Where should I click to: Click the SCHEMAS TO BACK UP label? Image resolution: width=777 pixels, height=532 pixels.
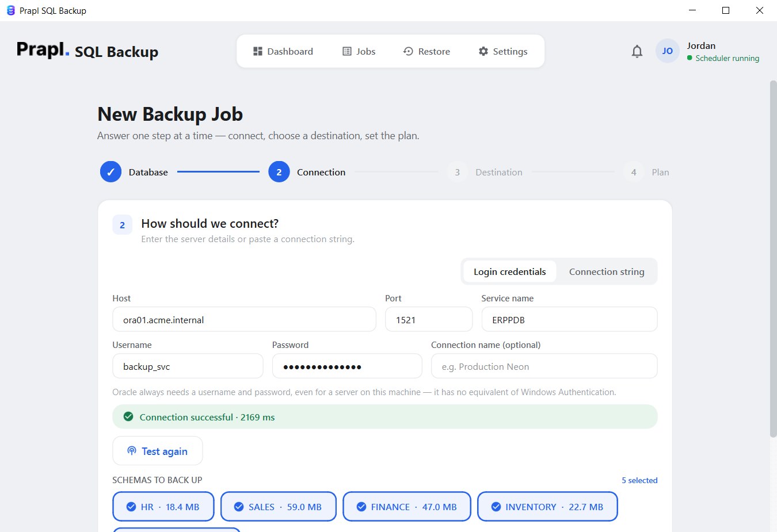tap(157, 480)
